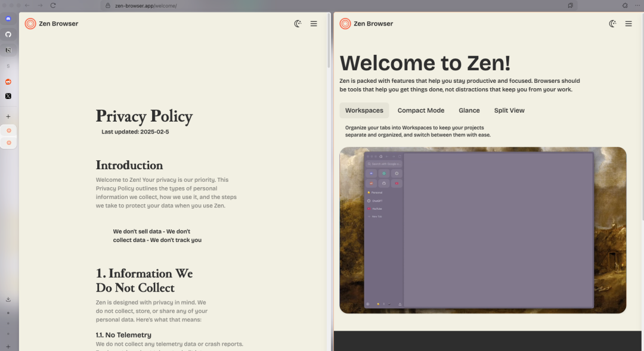
Task: Open the extensions puzzle icon
Action: pos(625,6)
